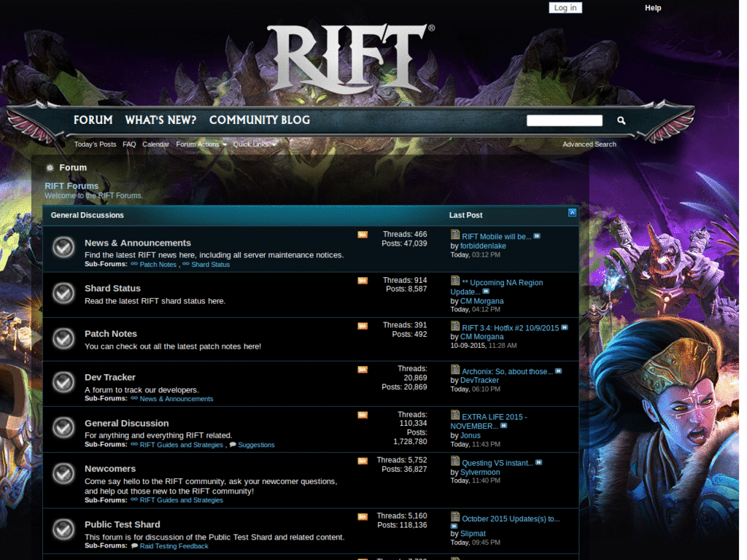The height and width of the screenshot is (560, 747).
Task: Click Dev Tracker forum status icon
Action: (x=63, y=382)
